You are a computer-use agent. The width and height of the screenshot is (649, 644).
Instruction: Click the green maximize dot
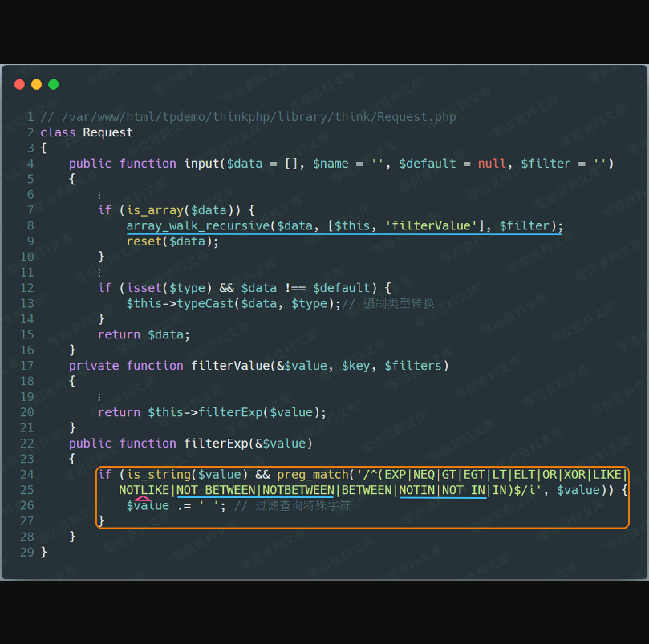[53, 84]
